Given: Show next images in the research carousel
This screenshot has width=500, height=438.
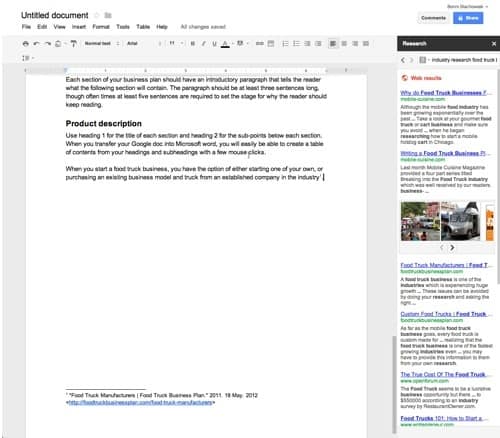Looking at the screenshot, I should click(452, 248).
